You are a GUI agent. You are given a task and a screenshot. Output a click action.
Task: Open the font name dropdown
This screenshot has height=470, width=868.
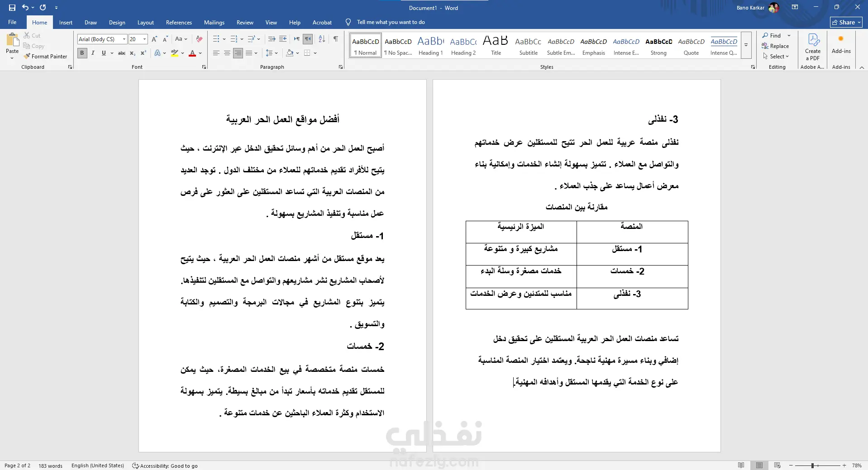pyautogui.click(x=124, y=39)
